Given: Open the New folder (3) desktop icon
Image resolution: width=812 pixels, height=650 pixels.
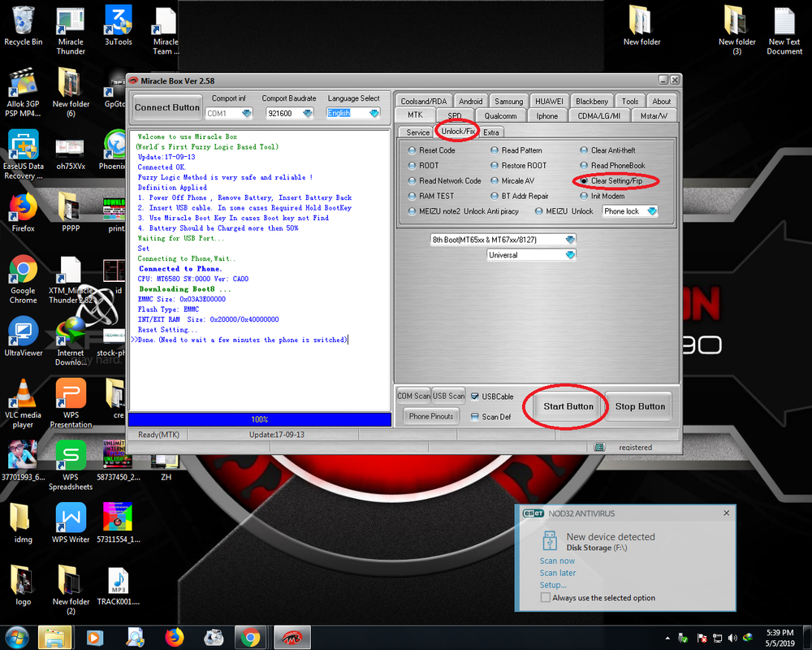Looking at the screenshot, I should point(736,30).
